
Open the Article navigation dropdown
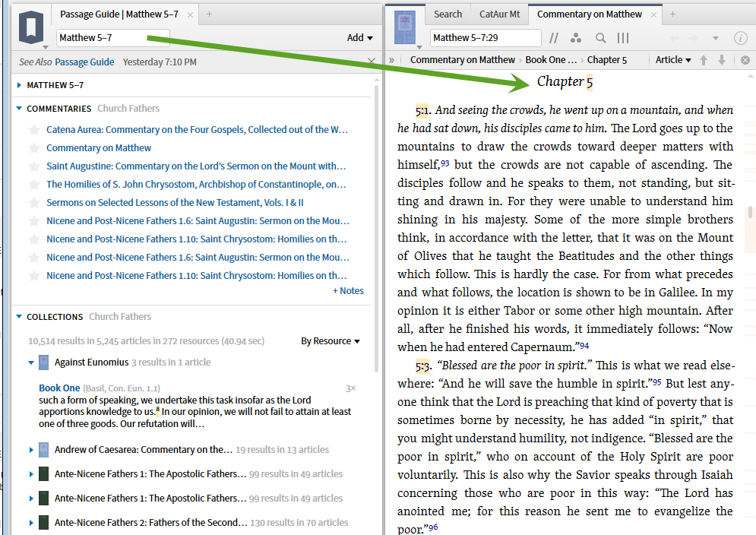click(673, 60)
